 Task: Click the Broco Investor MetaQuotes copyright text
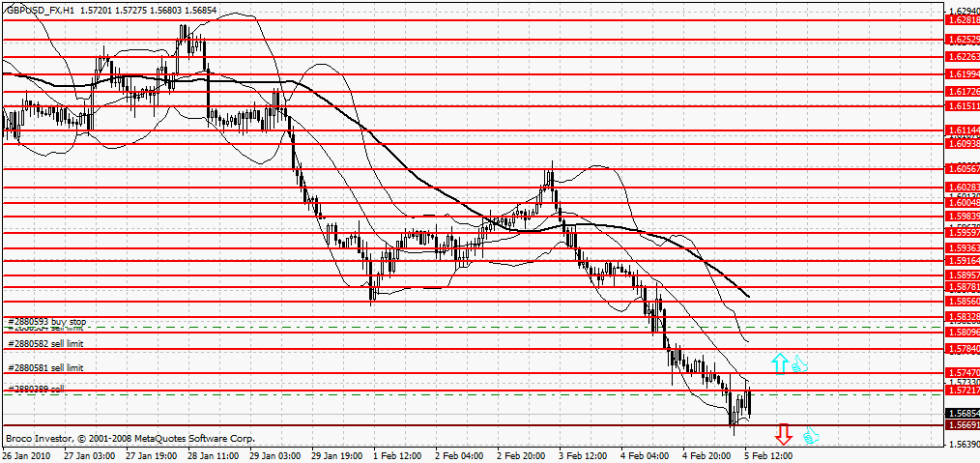tap(130, 439)
